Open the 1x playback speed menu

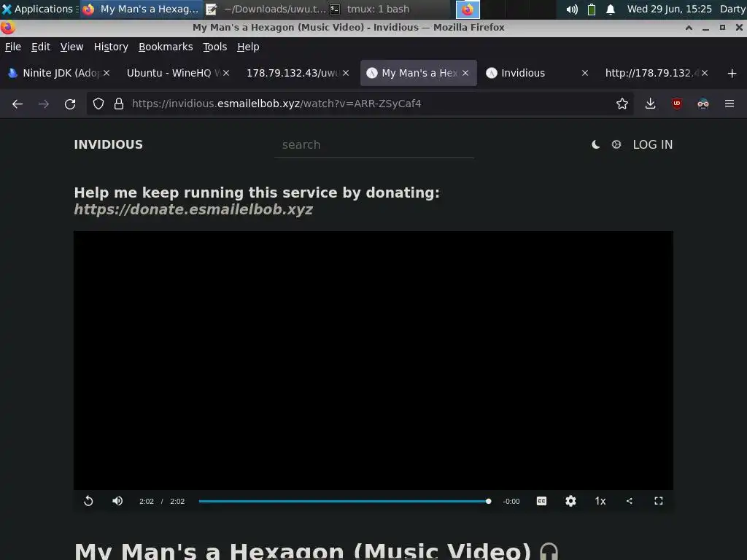[x=600, y=501]
